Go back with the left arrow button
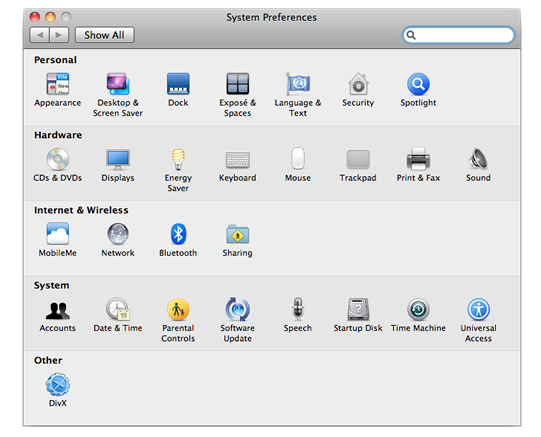 40,35
